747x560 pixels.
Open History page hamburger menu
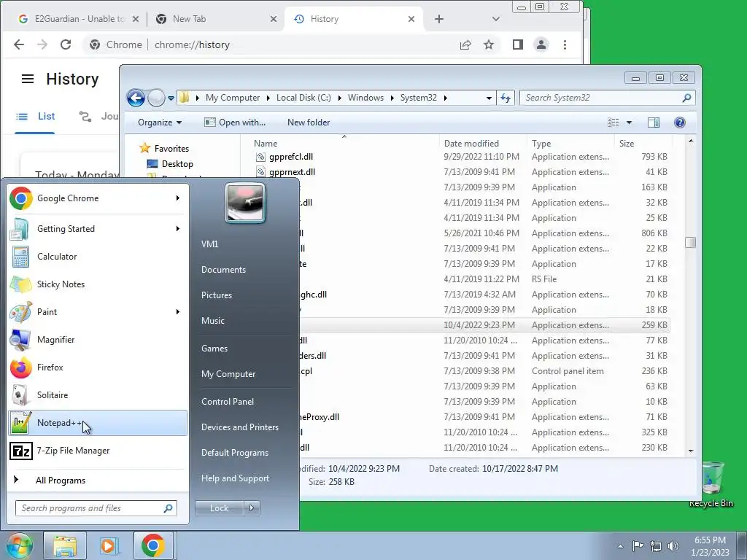pos(28,79)
